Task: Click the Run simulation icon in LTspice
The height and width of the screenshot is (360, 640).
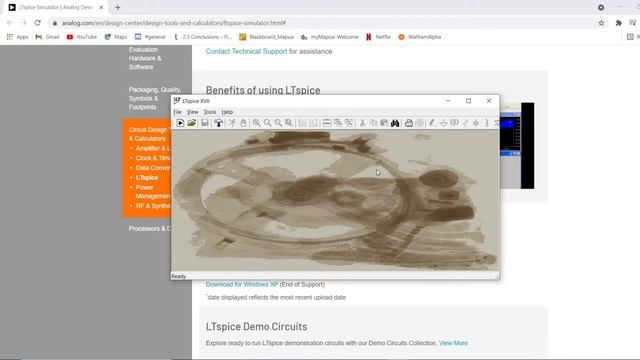Action: coord(232,123)
